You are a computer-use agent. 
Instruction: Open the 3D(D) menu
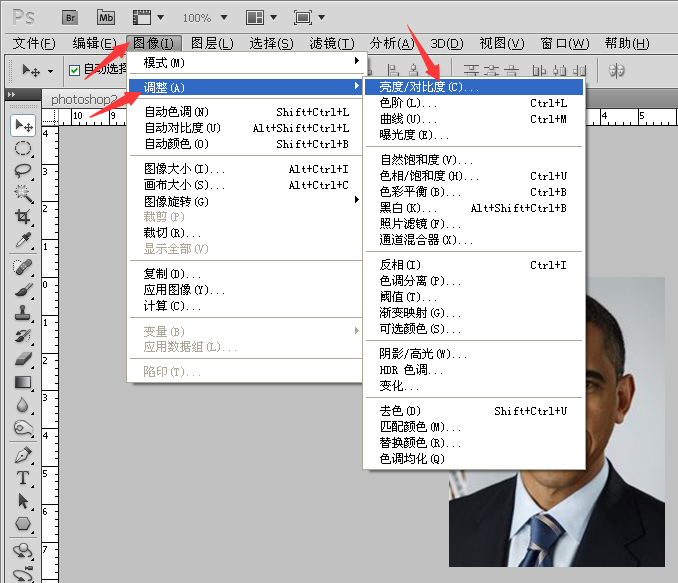(x=447, y=43)
